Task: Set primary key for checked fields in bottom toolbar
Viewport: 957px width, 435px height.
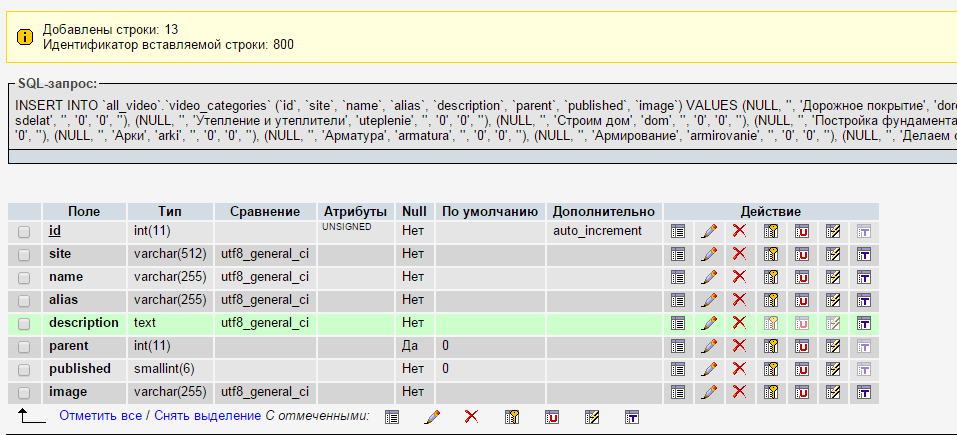Action: point(512,417)
